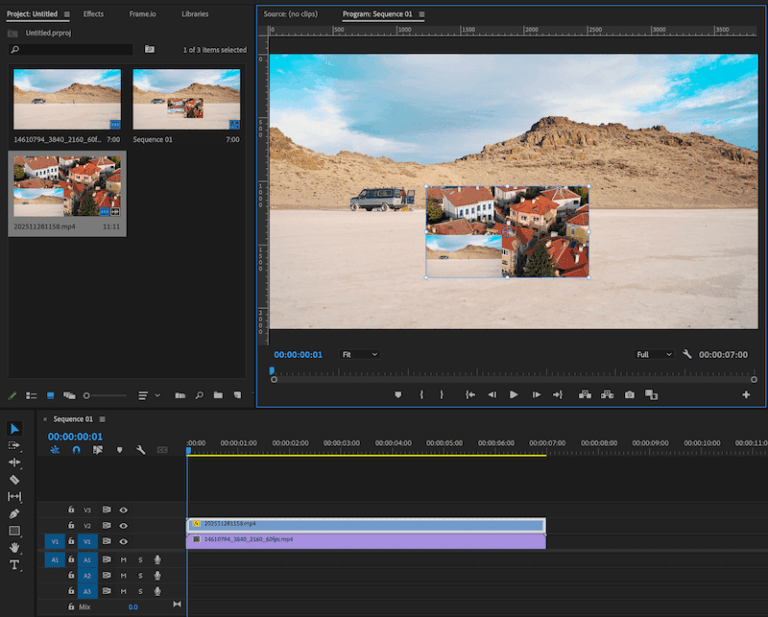This screenshot has width=768, height=617.
Task: Select the Program: Sequence 01 tab
Action: click(377, 14)
